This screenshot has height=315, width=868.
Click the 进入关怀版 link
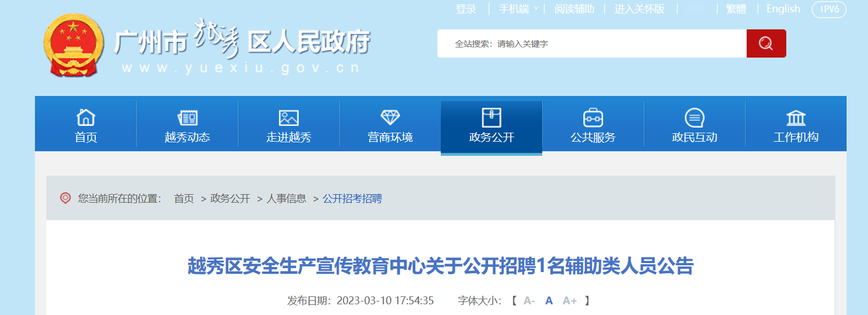pos(639,9)
